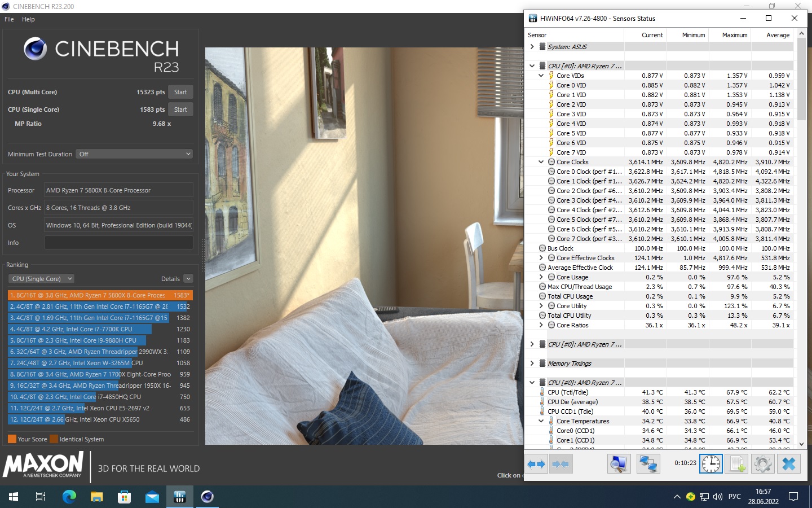Click the thermometer icon beside CPU (Tctl/Tdie)
Viewport: 812px width, 508px height.
coord(542,392)
